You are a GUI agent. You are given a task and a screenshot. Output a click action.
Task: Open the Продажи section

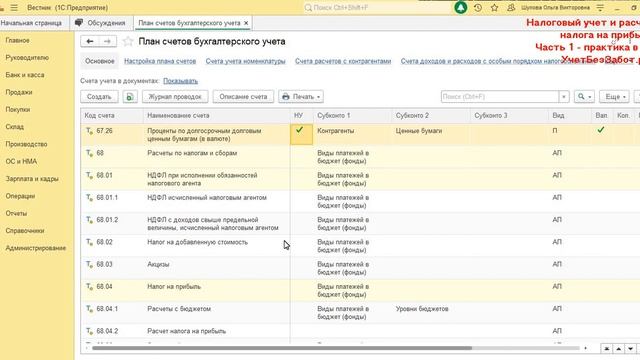(19, 92)
